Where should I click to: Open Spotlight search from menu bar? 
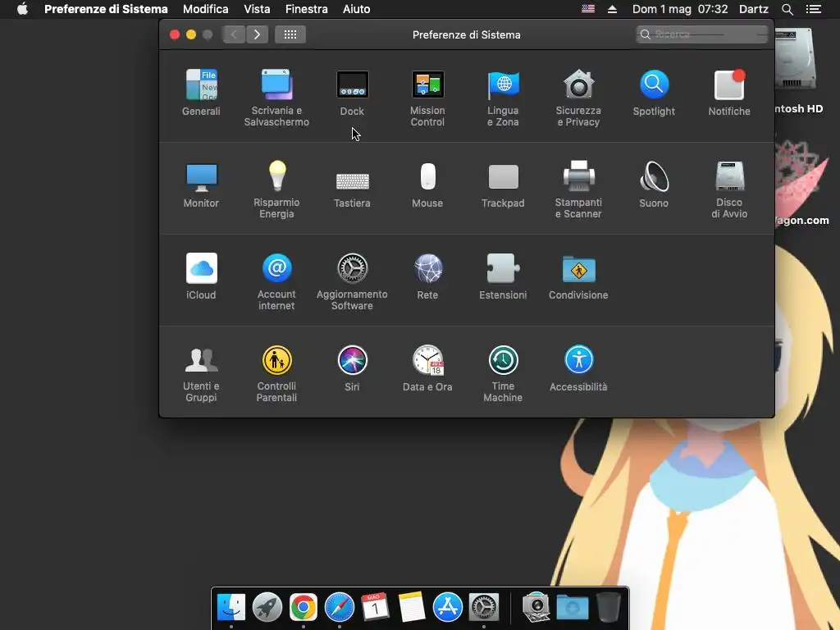point(787,9)
